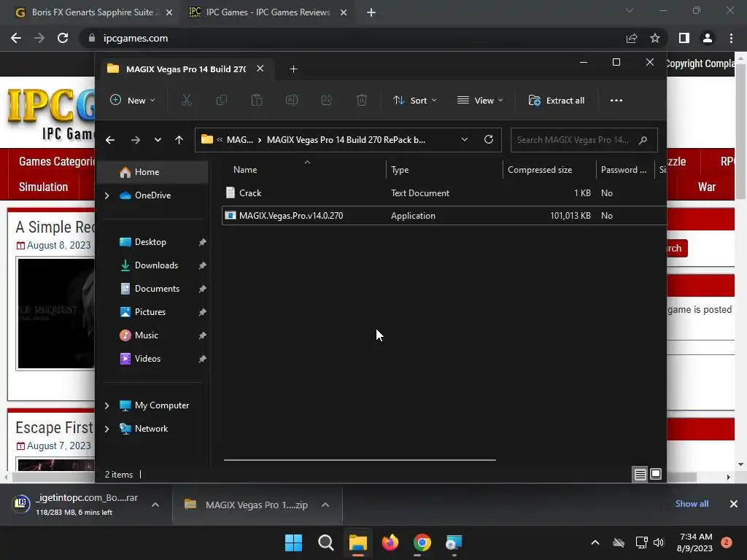The height and width of the screenshot is (560, 747).
Task: Close the MAGIX Vegas Pro Explorer tab
Action: pos(260,69)
